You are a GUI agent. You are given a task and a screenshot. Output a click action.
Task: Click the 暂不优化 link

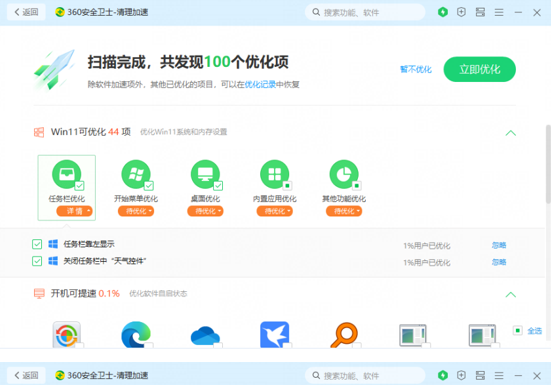[x=416, y=69]
